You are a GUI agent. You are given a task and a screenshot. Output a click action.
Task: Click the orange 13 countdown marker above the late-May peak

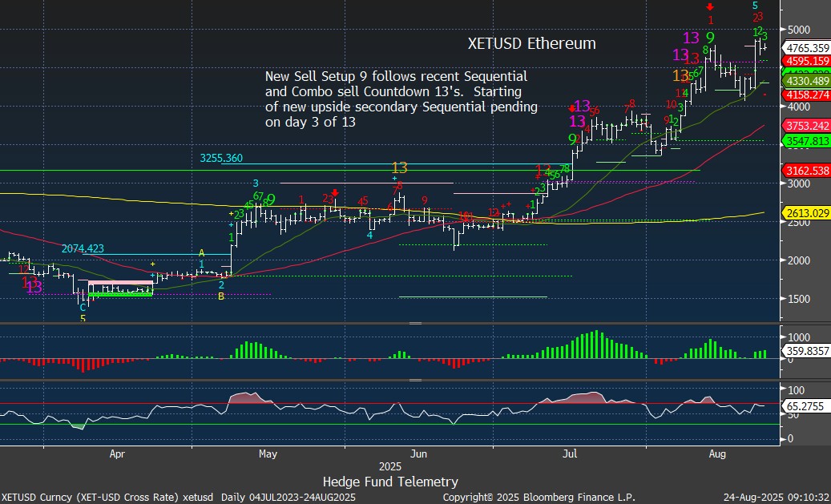pyautogui.click(x=399, y=168)
